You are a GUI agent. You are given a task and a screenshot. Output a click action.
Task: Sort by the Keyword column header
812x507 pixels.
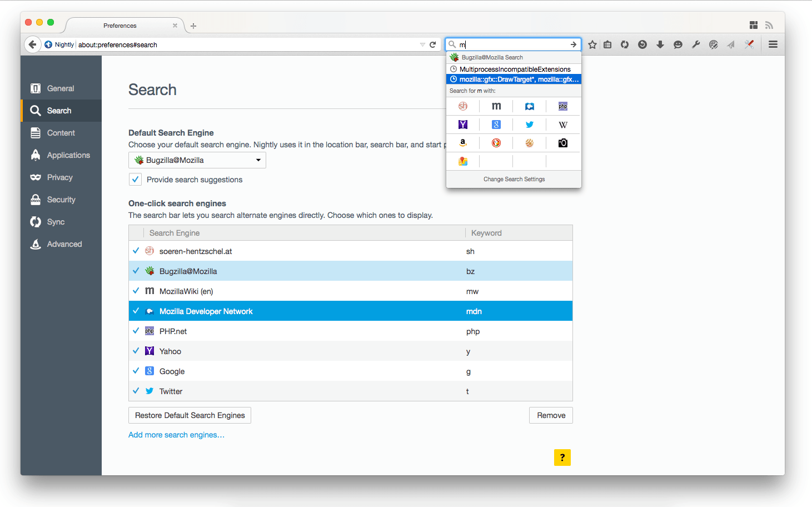pos(519,233)
